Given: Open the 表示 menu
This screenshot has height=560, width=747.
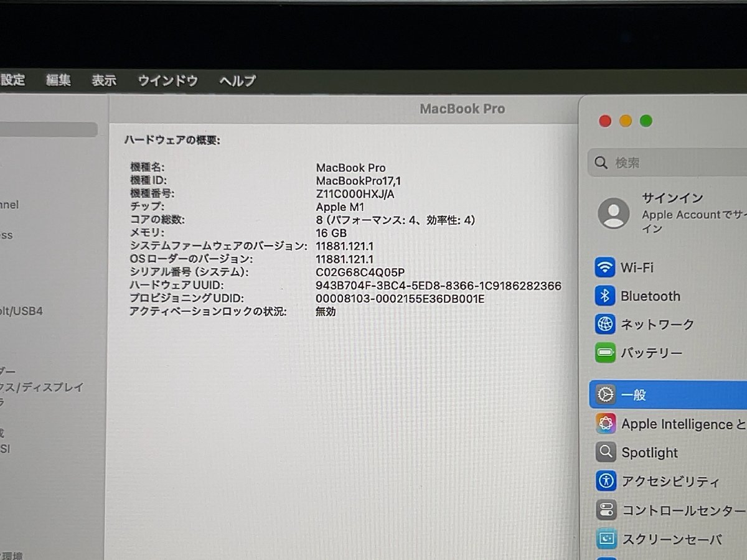Looking at the screenshot, I should (104, 80).
